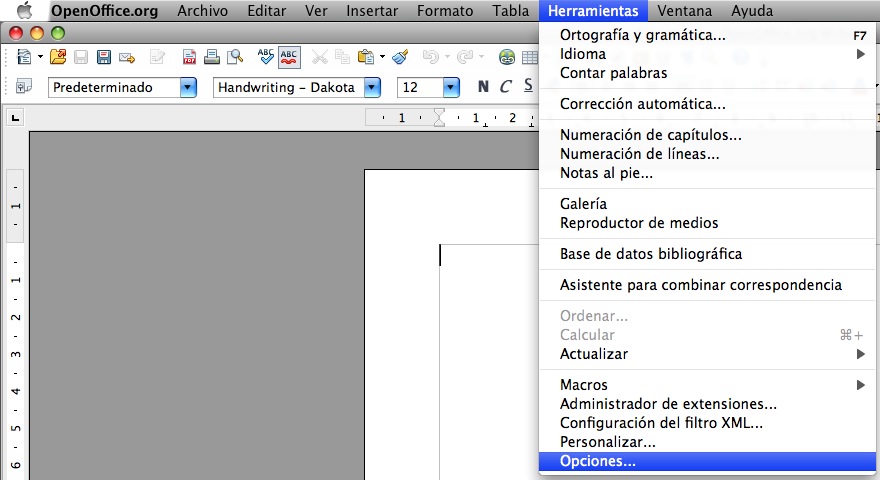Open Base de datos bibliográfica

(x=707, y=254)
